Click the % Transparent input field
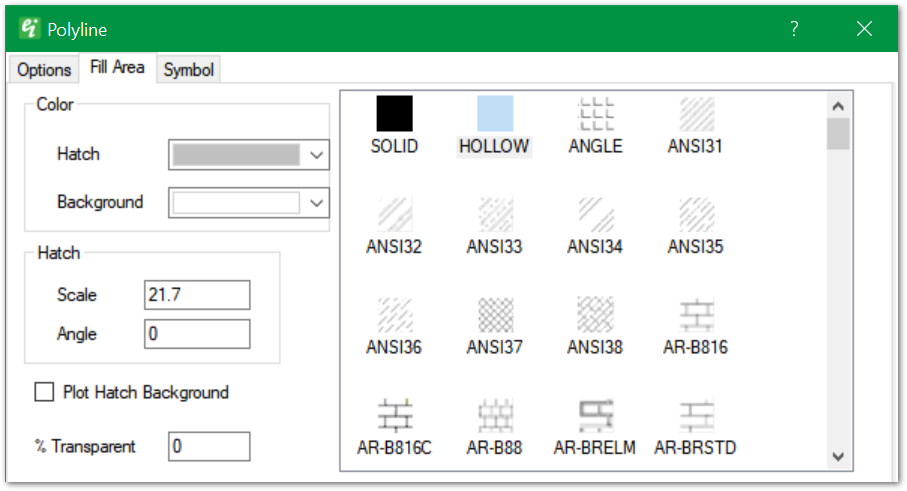This screenshot has width=907, height=491. click(209, 447)
